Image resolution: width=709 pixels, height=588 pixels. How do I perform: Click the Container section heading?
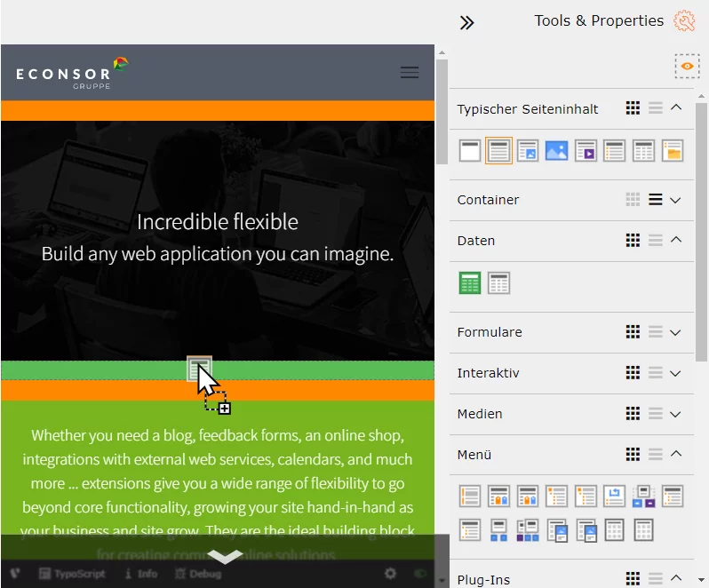point(488,200)
